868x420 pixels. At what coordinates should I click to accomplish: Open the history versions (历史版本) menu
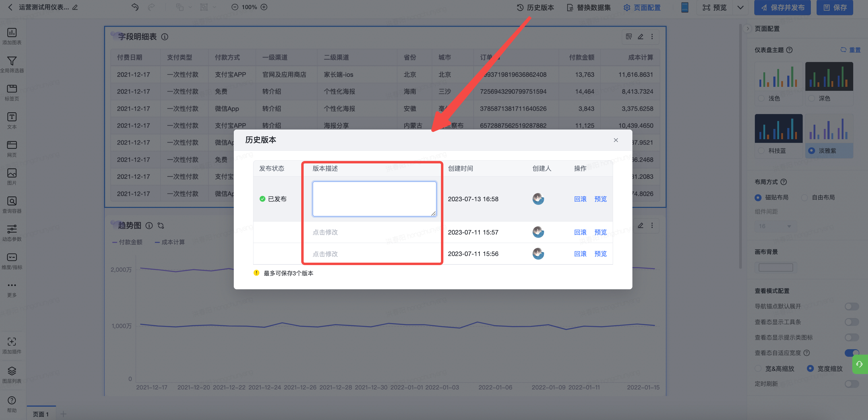tap(535, 8)
